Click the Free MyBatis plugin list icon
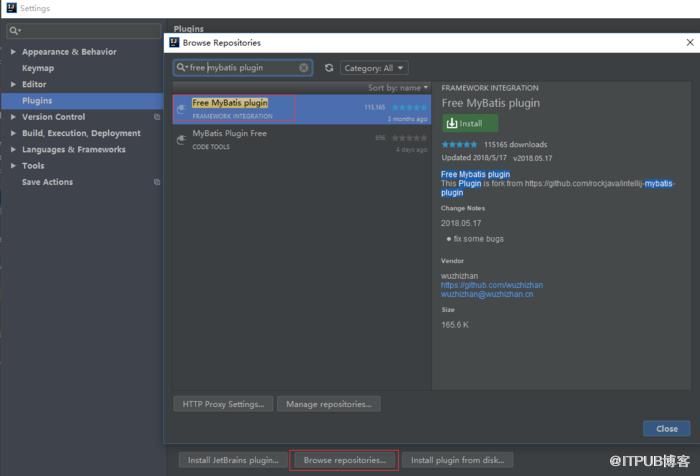 pos(181,109)
